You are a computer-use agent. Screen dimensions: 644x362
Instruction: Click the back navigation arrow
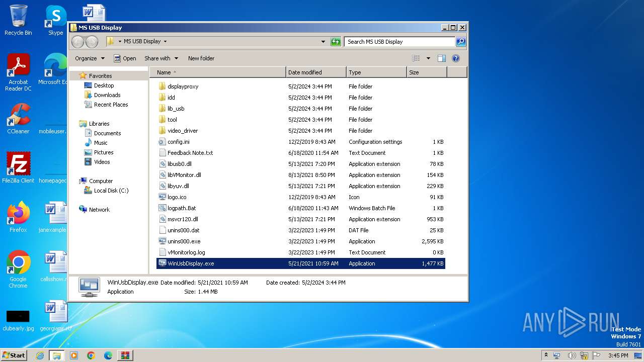[78, 42]
